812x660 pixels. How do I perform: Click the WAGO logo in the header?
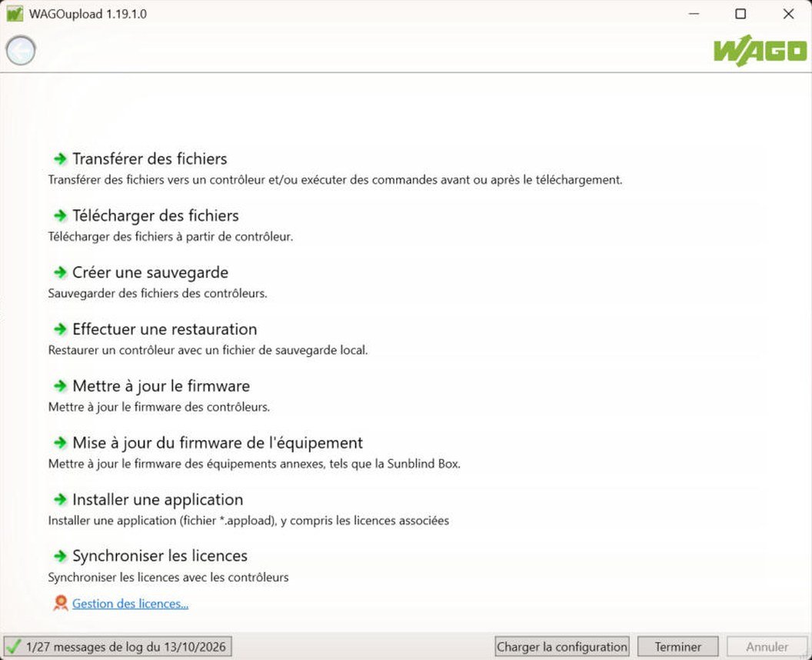(x=760, y=51)
